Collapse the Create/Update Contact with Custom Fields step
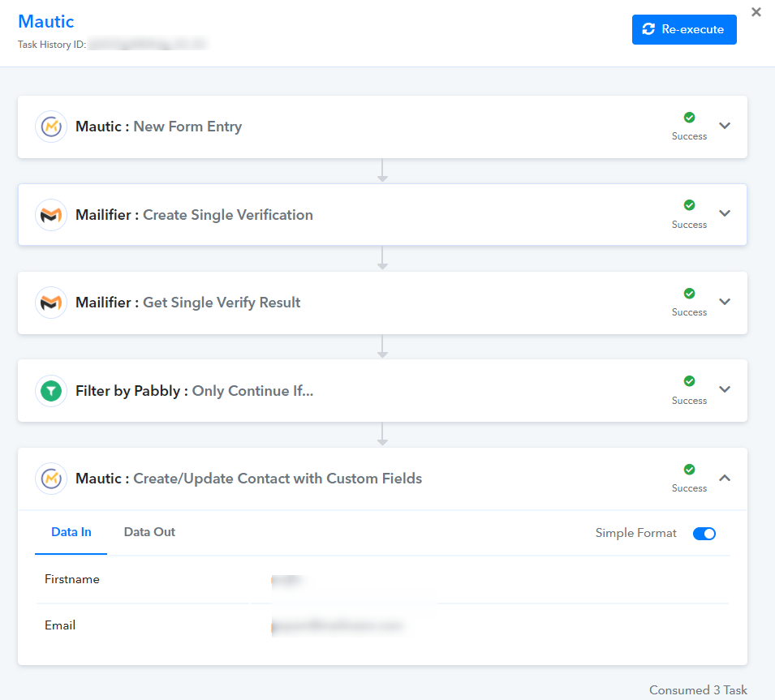The height and width of the screenshot is (700, 775). 725,478
